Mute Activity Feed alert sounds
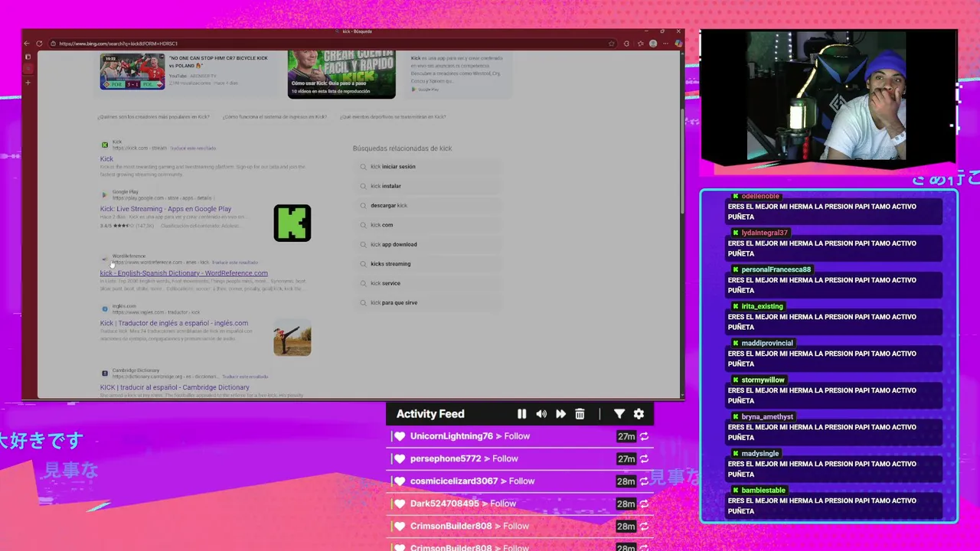980x551 pixels. pyautogui.click(x=541, y=414)
